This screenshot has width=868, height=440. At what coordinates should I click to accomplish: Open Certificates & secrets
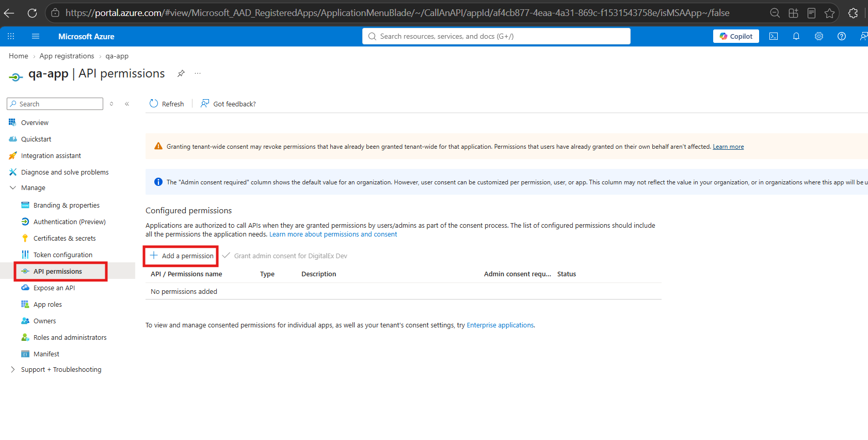coord(65,238)
